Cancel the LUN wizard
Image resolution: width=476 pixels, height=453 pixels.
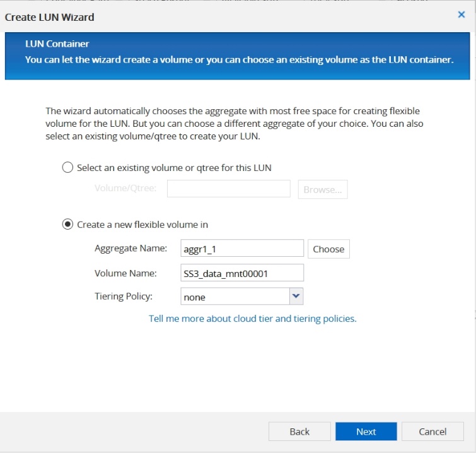click(432, 432)
